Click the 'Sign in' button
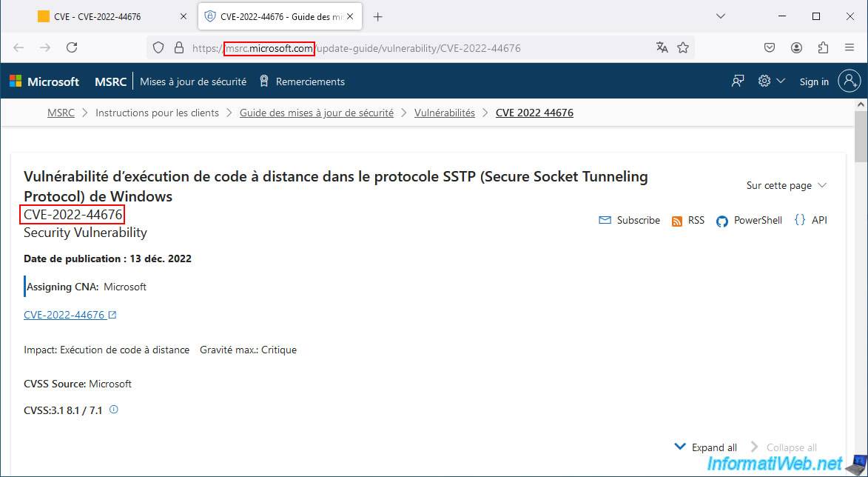The width and height of the screenshot is (868, 477). (x=814, y=81)
